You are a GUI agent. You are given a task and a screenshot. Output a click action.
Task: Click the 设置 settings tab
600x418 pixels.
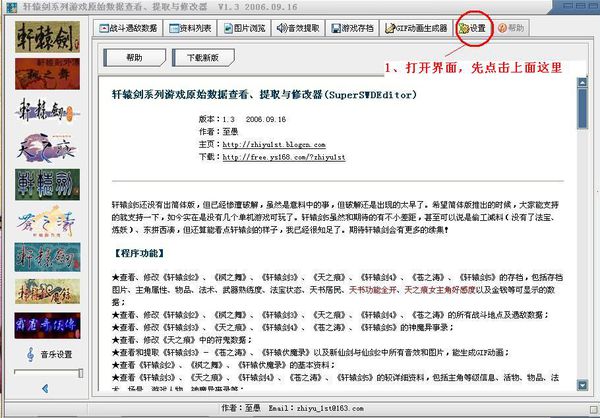click(473, 28)
